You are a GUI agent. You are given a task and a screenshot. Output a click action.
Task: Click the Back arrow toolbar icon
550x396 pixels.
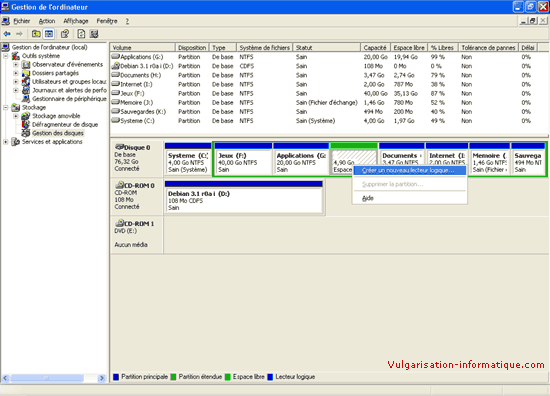point(7,34)
